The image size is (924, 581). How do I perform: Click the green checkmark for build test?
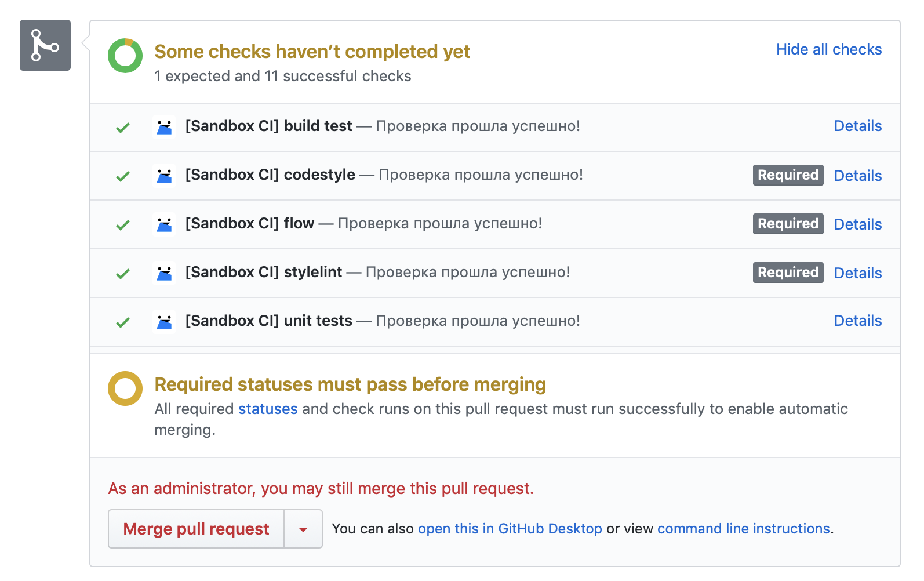123,128
